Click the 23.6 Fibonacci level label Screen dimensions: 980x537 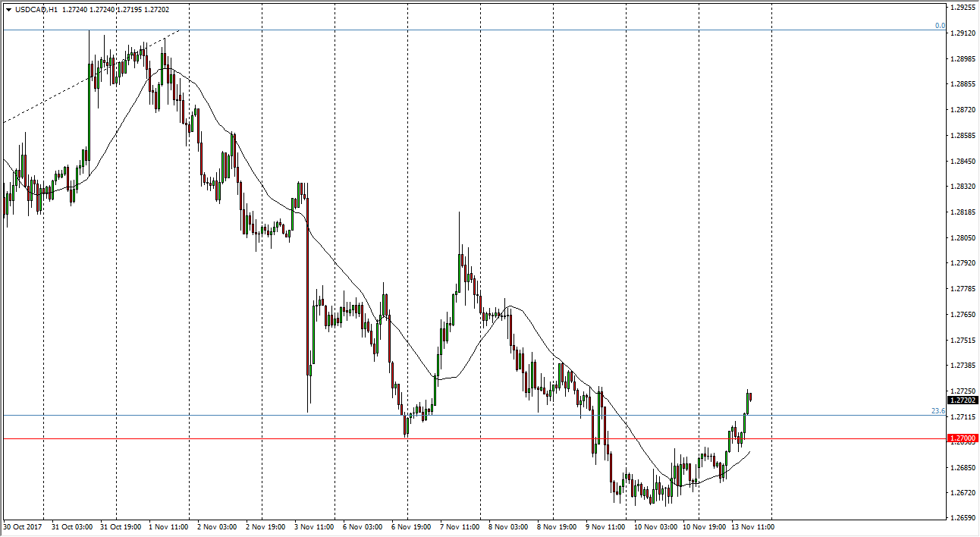click(x=938, y=411)
